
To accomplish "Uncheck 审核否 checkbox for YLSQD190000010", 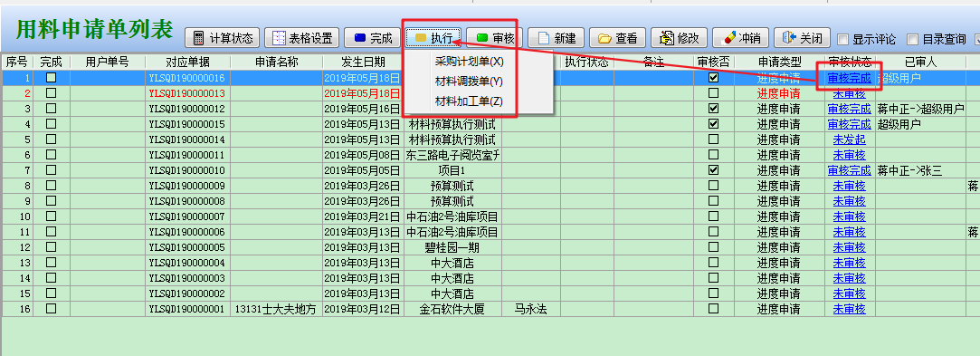I will coord(714,169).
